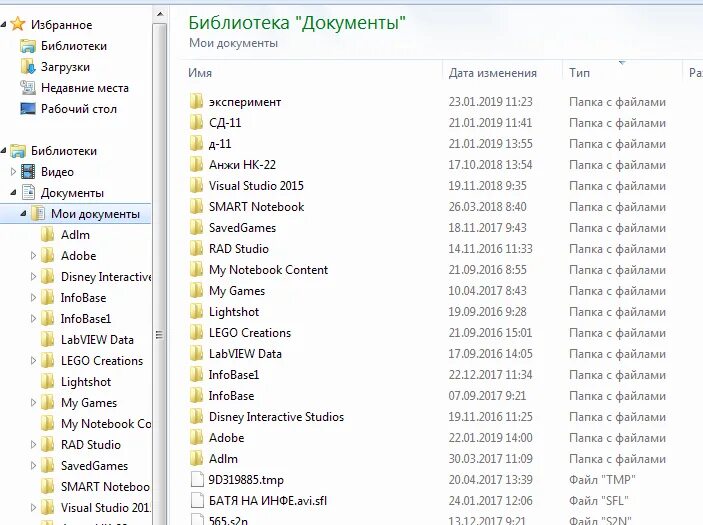Click type cell Файл "SFL"
The image size is (703, 525).
(x=599, y=500)
